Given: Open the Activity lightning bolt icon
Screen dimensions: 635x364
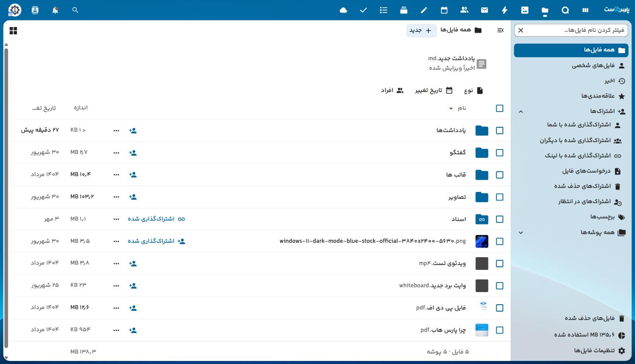Looking at the screenshot, I should point(505,10).
